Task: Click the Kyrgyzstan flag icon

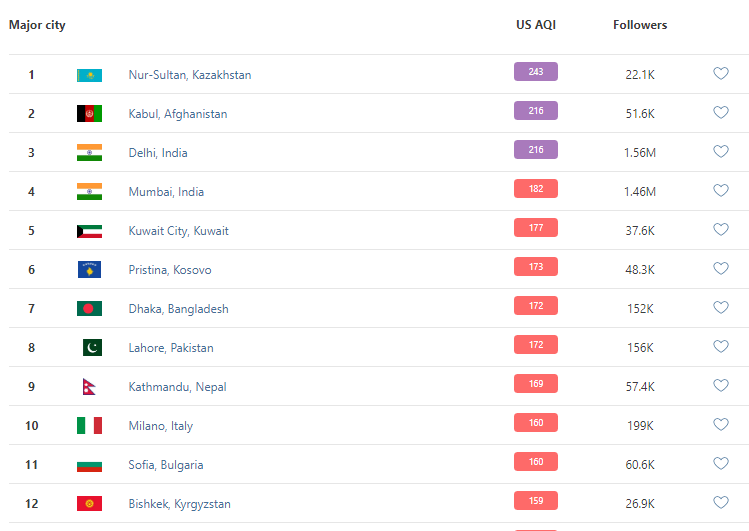Action: (x=89, y=504)
